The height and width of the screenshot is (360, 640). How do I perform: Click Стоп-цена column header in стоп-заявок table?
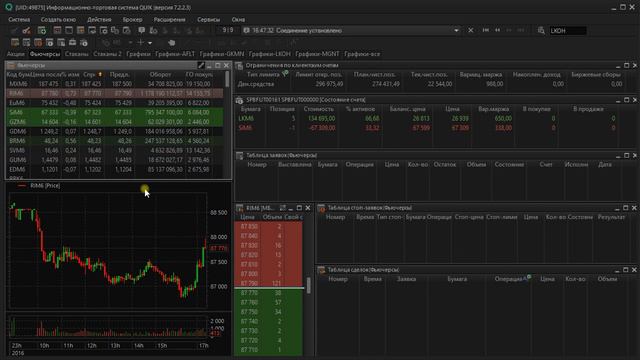pos(469,217)
